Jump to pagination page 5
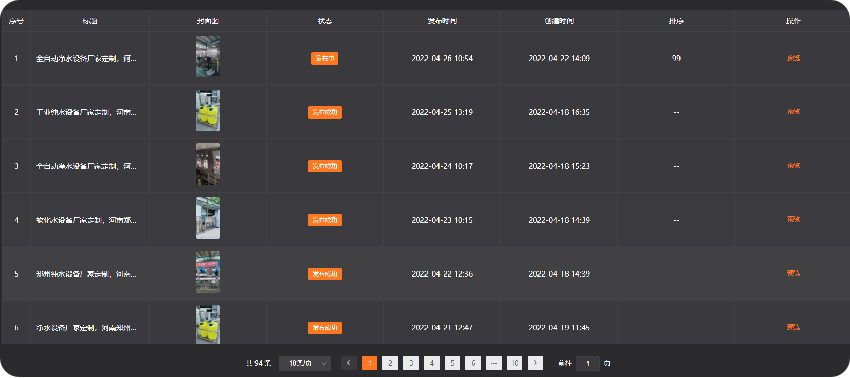 (452, 363)
